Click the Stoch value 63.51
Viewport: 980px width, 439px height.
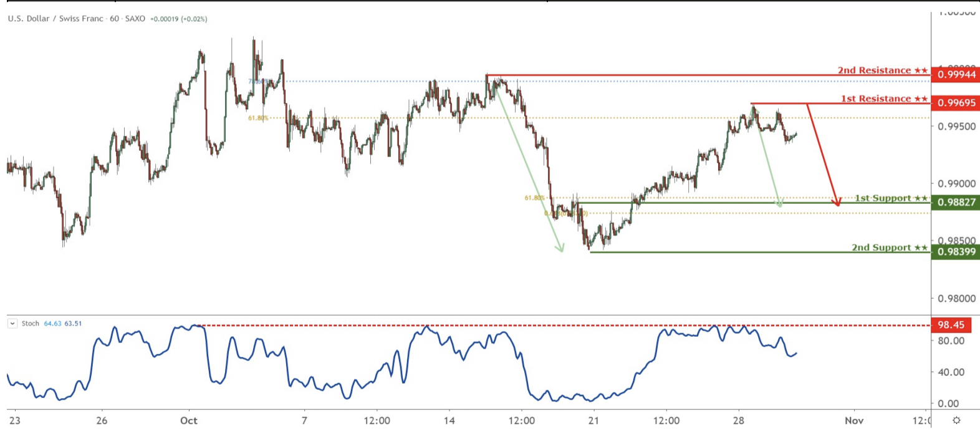tap(73, 324)
